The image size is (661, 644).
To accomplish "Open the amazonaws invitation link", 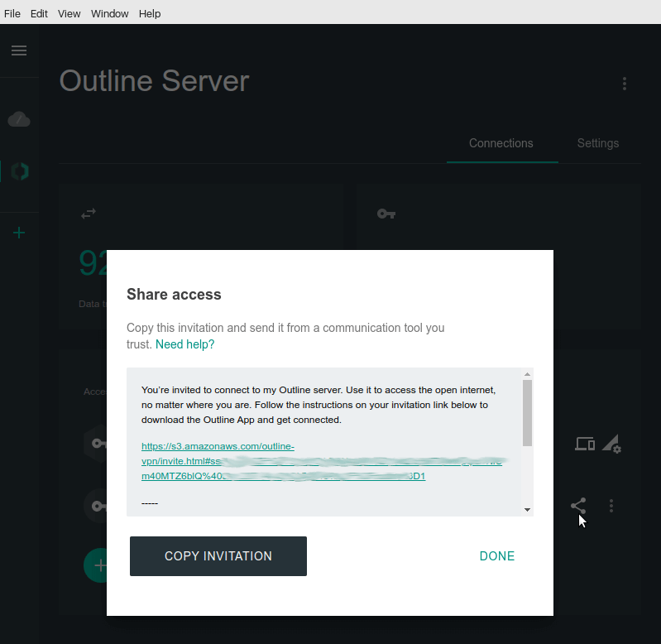I will [218, 447].
